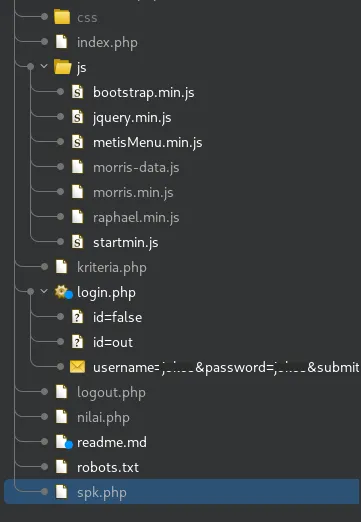Collapse the js folder chevron

point(44,66)
